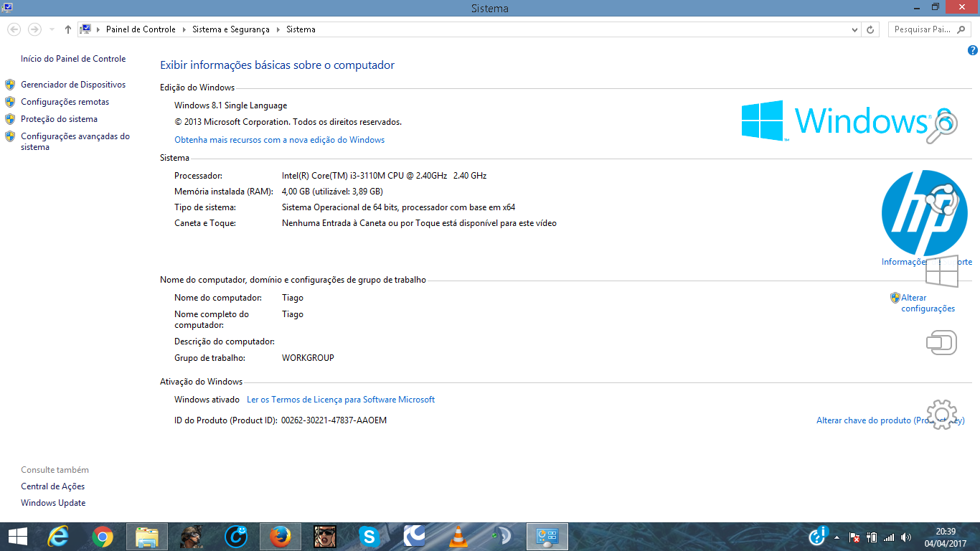Open Proteção do sistema
Screen dimensions: 980x551
pyautogui.click(x=59, y=119)
